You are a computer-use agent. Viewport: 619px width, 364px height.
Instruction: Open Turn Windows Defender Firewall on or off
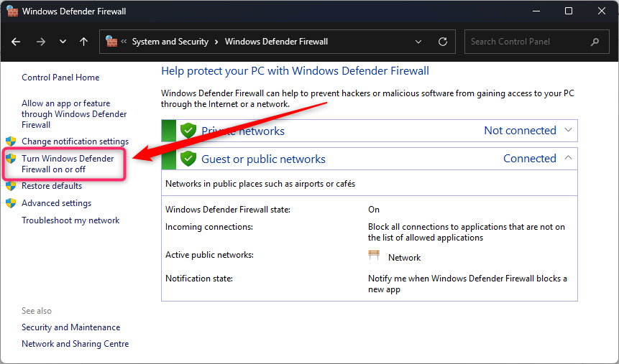point(68,164)
